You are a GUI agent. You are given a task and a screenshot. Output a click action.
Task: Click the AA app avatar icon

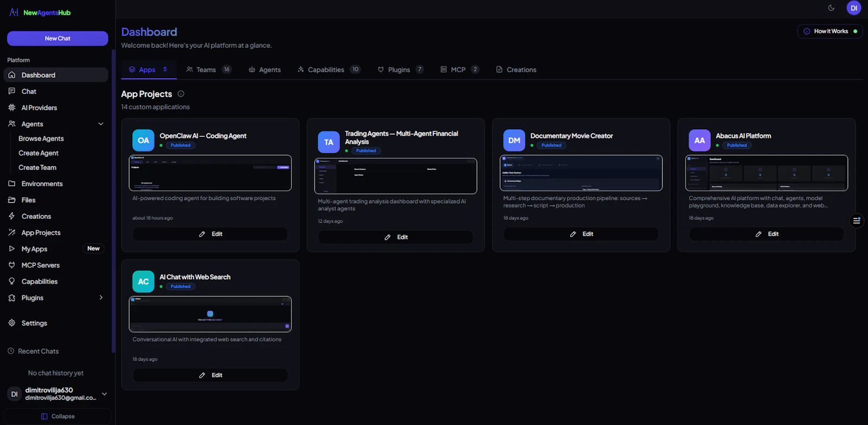click(700, 141)
